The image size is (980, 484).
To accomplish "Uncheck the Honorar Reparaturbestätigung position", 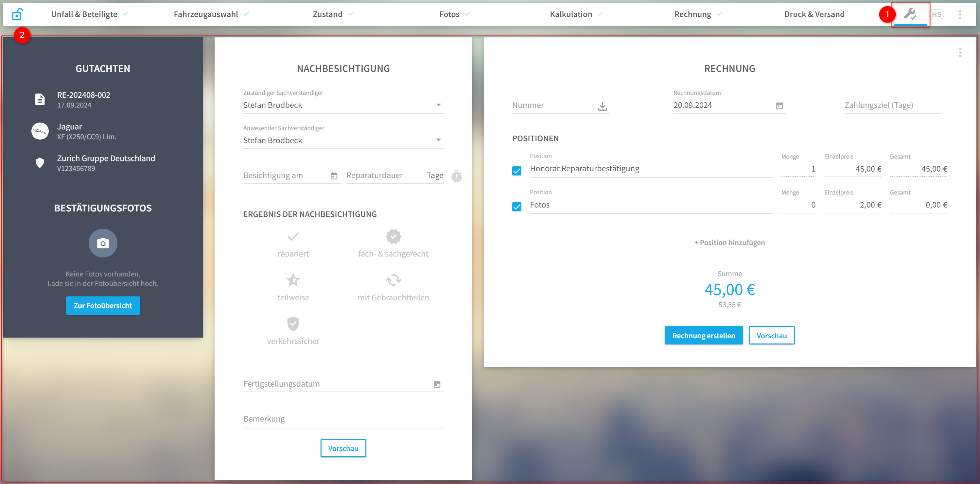I will coord(516,171).
